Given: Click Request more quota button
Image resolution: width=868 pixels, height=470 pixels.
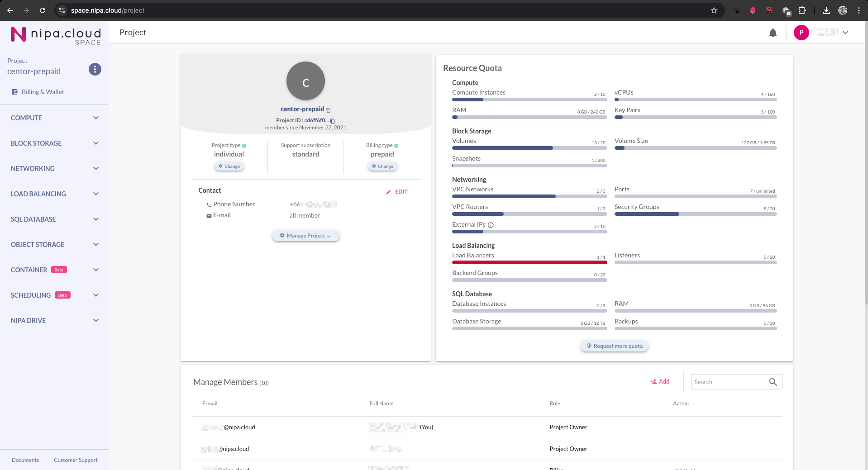Looking at the screenshot, I should pos(614,346).
